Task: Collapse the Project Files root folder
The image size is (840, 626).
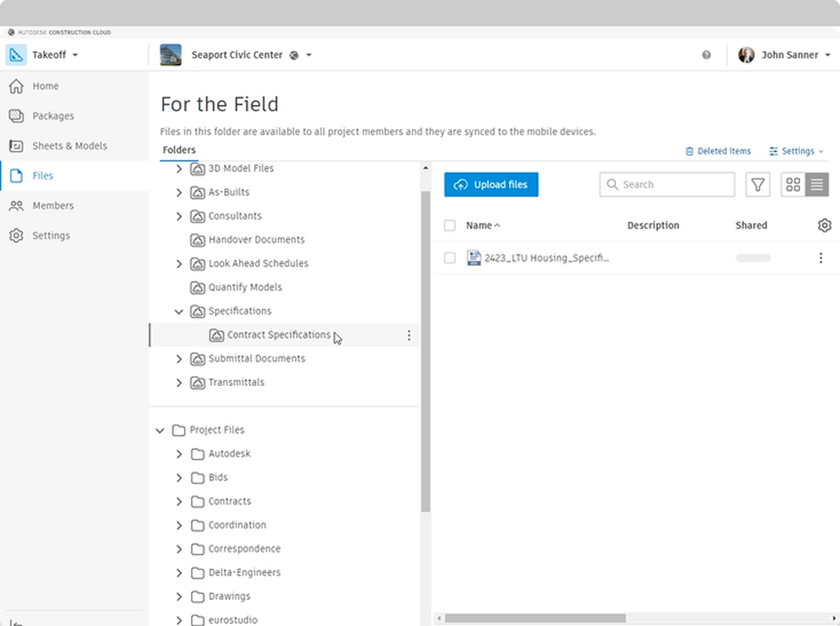Action: (160, 430)
